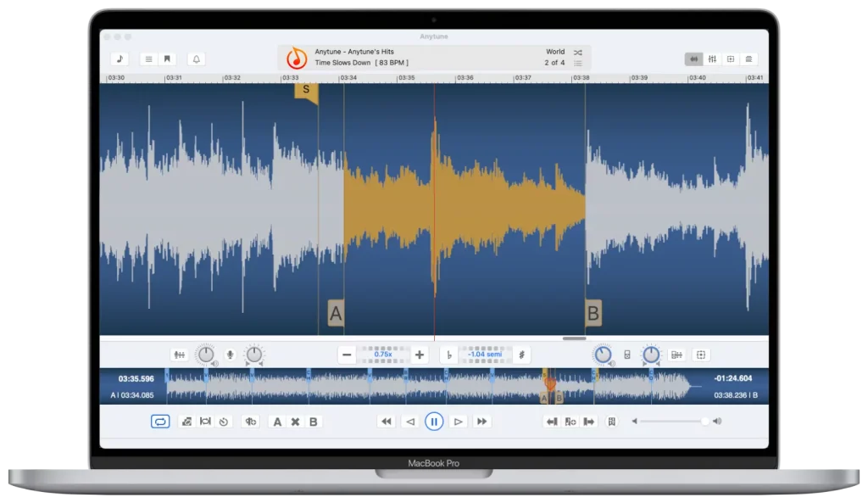Open the bookmarks flag icon
The height and width of the screenshot is (503, 868).
(167, 59)
